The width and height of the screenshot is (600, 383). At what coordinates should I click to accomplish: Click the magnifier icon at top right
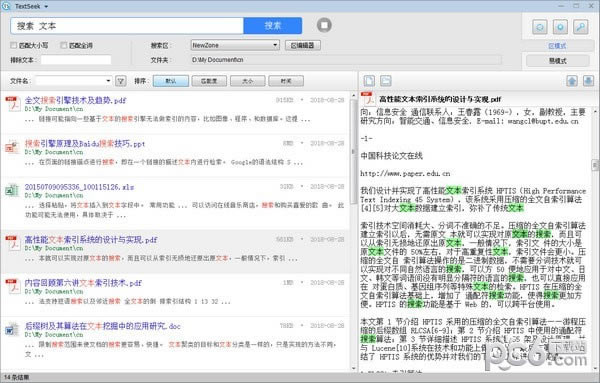click(580, 27)
